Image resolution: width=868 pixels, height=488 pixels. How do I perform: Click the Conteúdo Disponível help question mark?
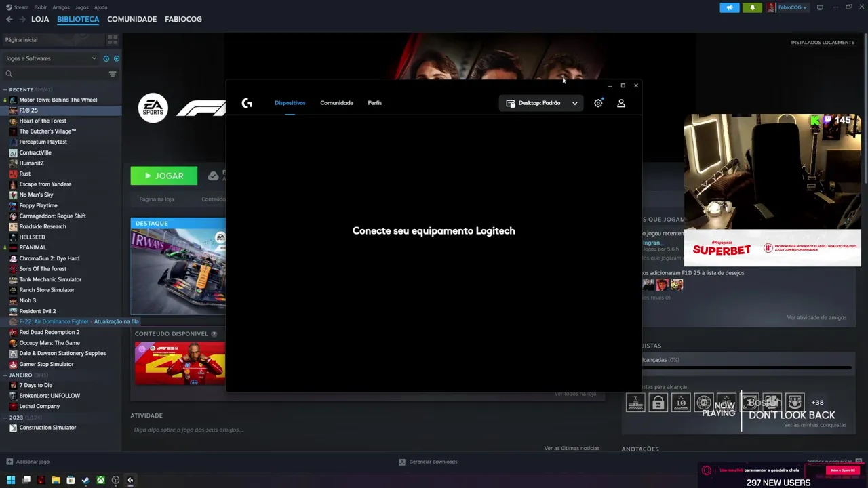[x=214, y=334]
